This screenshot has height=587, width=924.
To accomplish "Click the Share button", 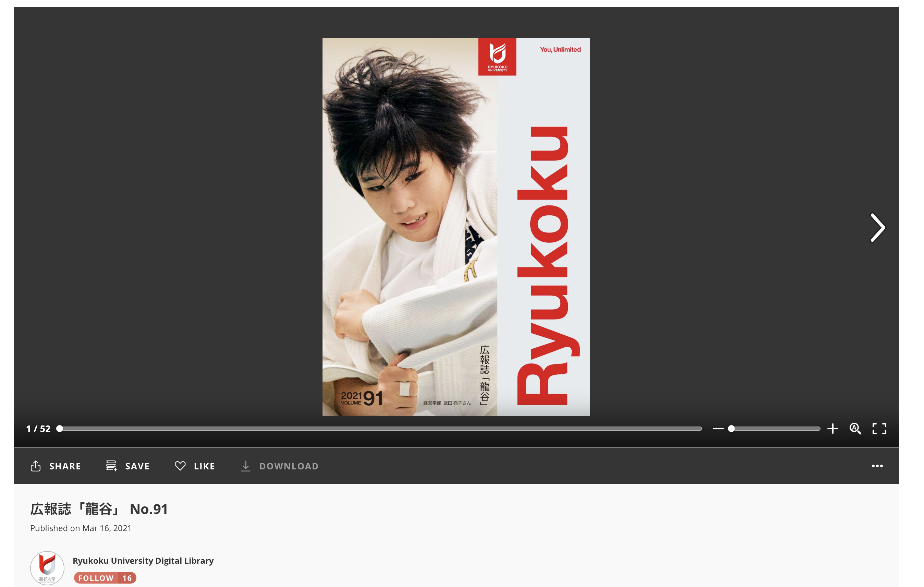I will 56,466.
